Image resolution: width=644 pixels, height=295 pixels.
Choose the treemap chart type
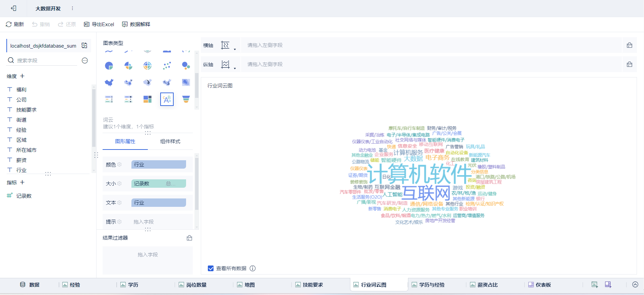pyautogui.click(x=148, y=99)
